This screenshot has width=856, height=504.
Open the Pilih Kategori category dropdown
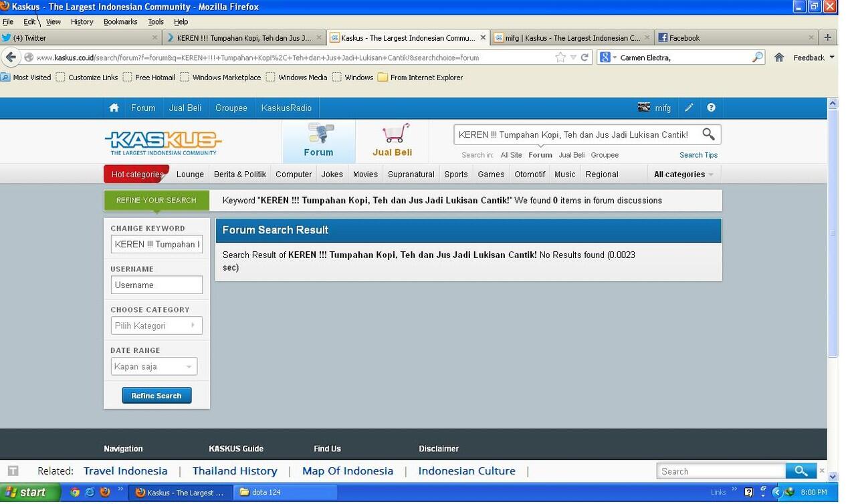pyautogui.click(x=156, y=326)
